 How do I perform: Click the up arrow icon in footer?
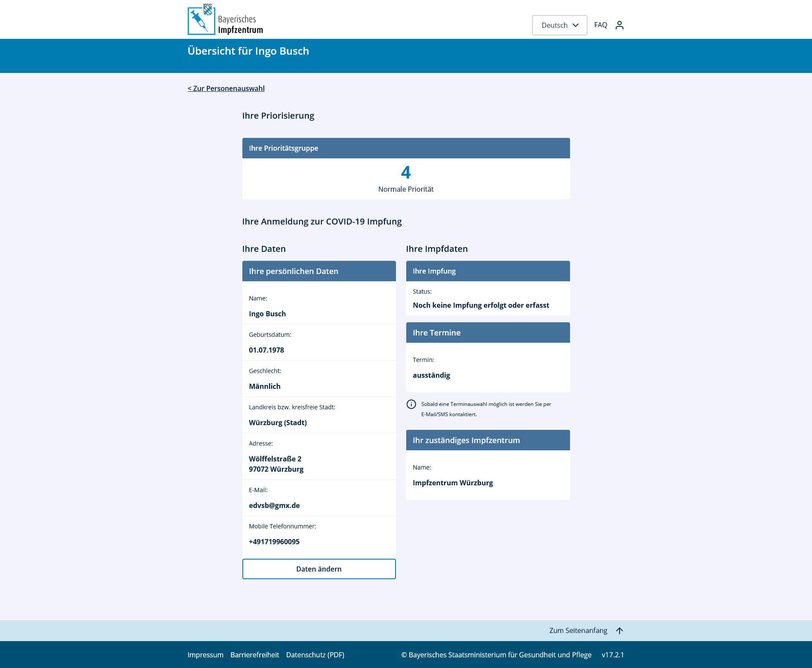620,630
